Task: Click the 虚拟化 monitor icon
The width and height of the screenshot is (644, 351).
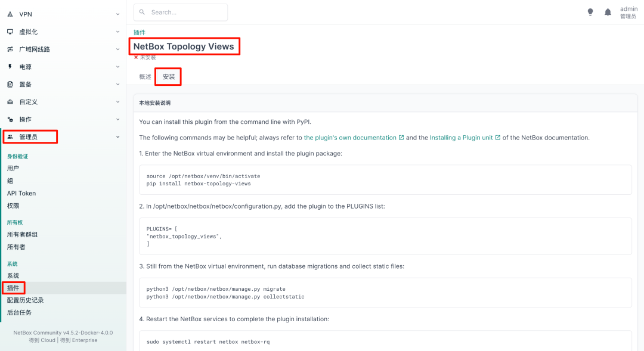Action: click(x=10, y=32)
